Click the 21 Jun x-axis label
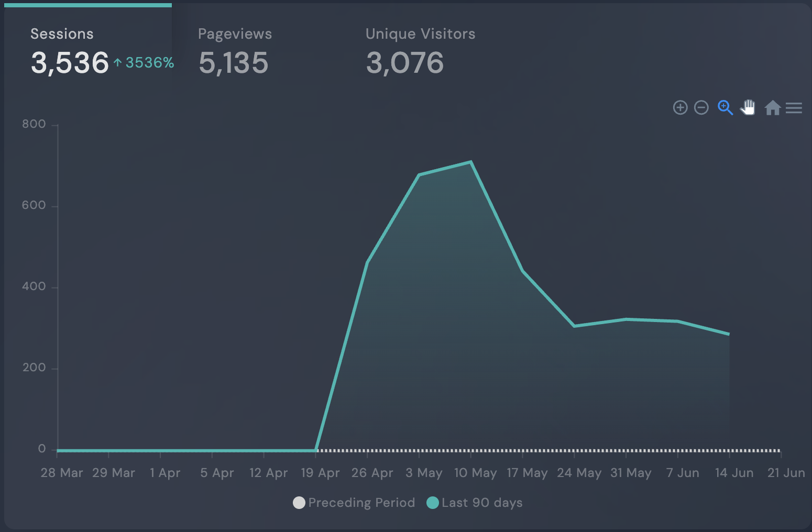The image size is (812, 532). 786,473
